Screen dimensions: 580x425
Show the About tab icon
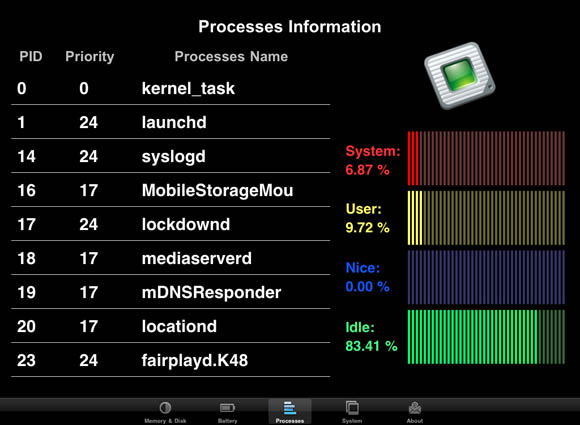[x=415, y=408]
